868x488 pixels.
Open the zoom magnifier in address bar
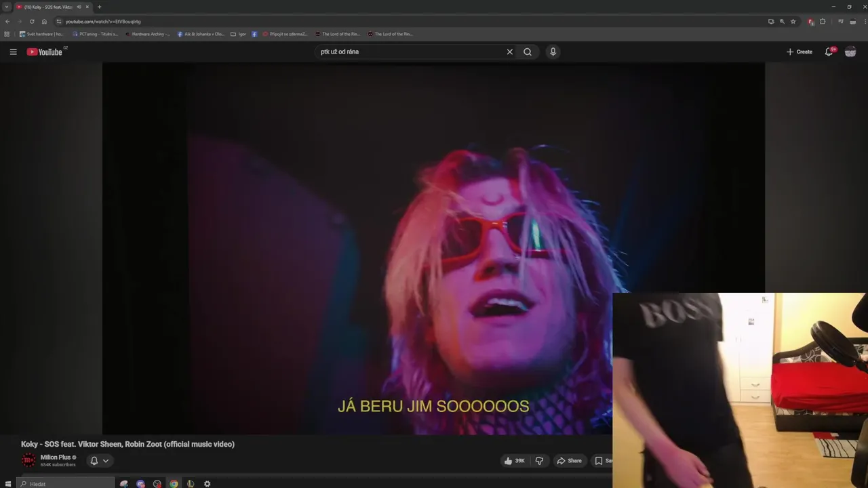(x=782, y=22)
